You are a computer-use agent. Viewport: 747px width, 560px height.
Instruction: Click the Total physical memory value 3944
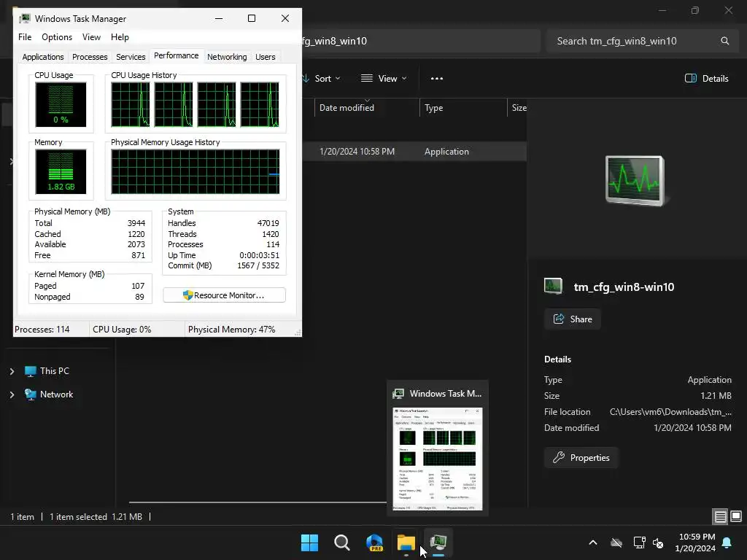[x=136, y=223]
